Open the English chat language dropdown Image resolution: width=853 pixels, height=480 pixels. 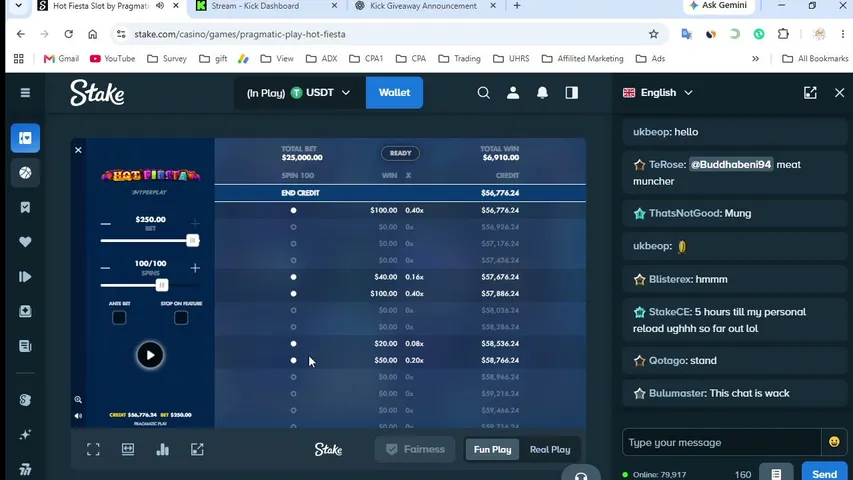[x=658, y=93]
